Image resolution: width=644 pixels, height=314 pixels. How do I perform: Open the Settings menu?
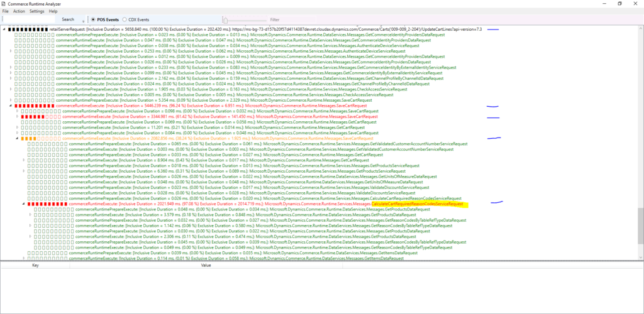[x=37, y=11]
